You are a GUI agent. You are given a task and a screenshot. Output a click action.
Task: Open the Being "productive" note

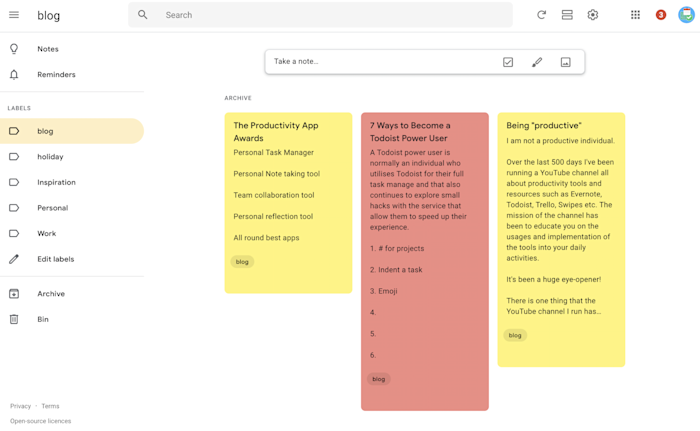561,239
